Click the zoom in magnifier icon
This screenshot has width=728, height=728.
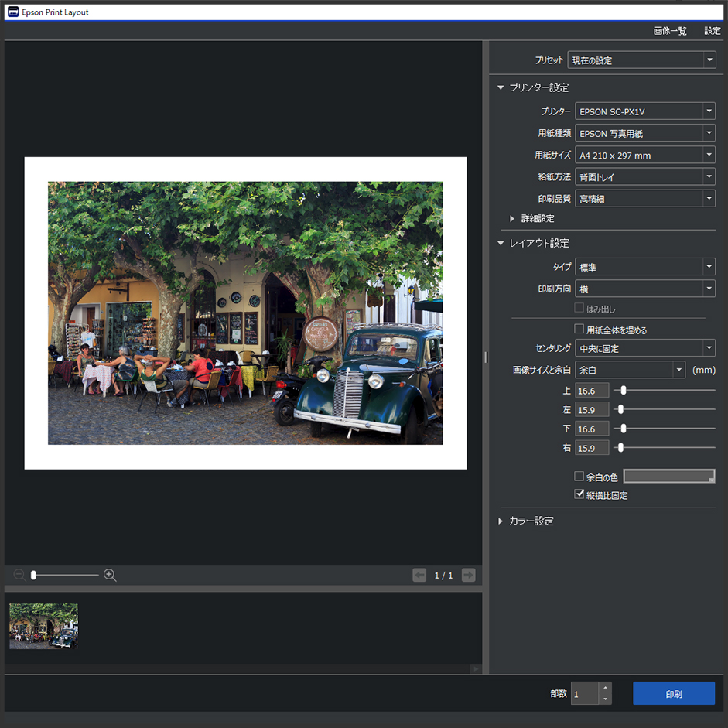110,575
